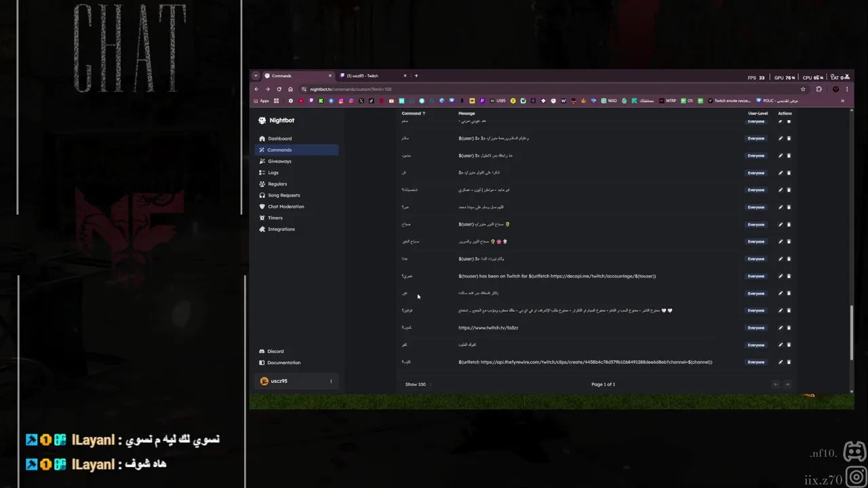Screen dimensions: 868x488
Task: Open Integrations in the sidebar
Action: coord(297,229)
